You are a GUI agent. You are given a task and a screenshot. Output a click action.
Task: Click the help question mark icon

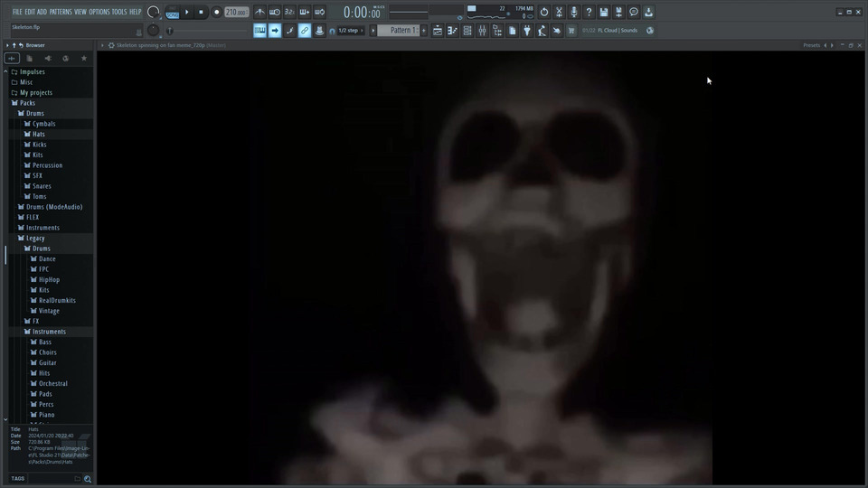pyautogui.click(x=589, y=13)
